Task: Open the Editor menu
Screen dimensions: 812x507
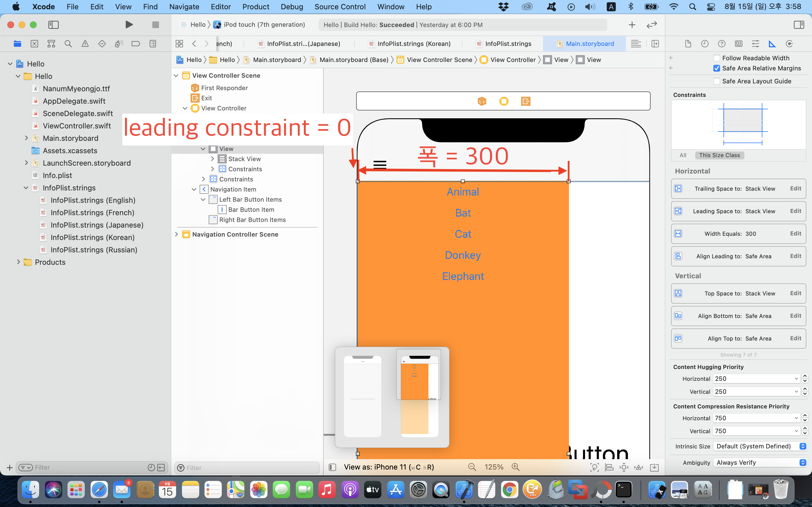Action: [x=220, y=7]
